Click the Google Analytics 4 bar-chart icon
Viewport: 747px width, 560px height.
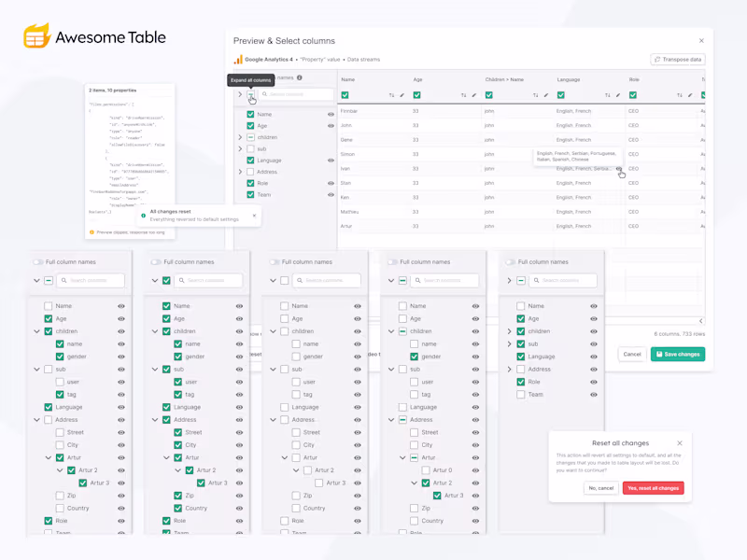click(237, 60)
